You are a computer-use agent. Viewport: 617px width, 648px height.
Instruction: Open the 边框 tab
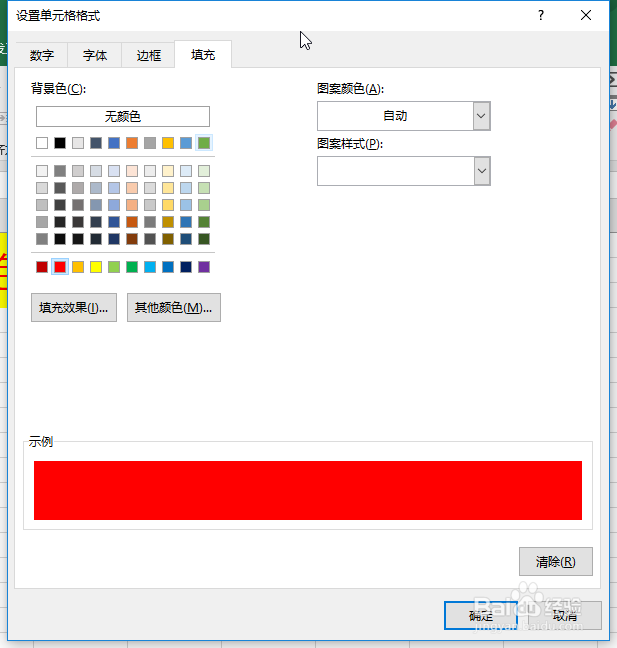[148, 55]
